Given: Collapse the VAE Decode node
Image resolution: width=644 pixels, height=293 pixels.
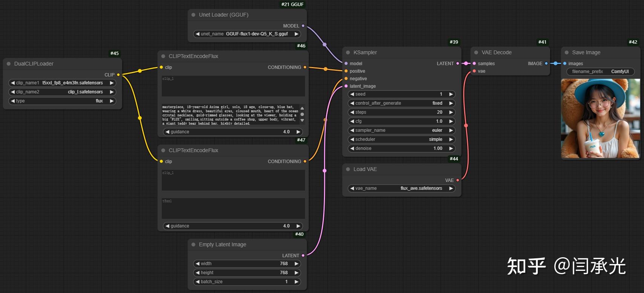Looking at the screenshot, I should point(476,53).
